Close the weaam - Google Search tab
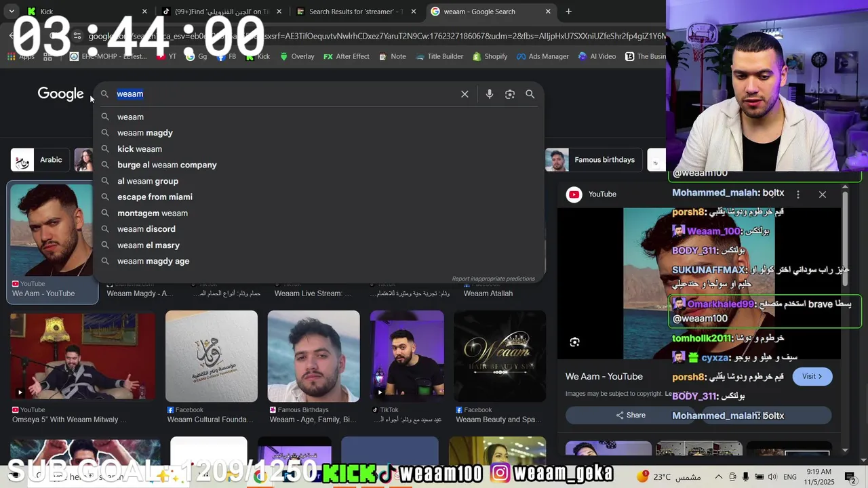The height and width of the screenshot is (488, 868). point(548,12)
